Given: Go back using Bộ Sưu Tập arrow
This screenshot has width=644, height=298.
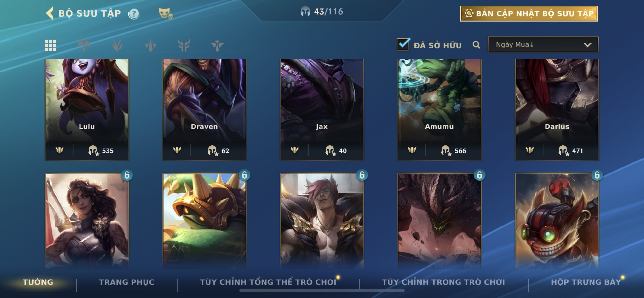Looking at the screenshot, I should (x=50, y=13).
